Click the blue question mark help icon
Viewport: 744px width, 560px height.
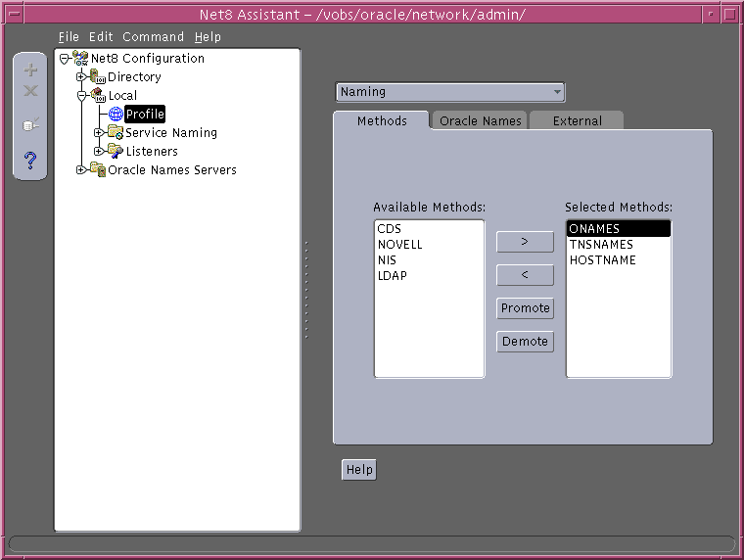(30, 160)
